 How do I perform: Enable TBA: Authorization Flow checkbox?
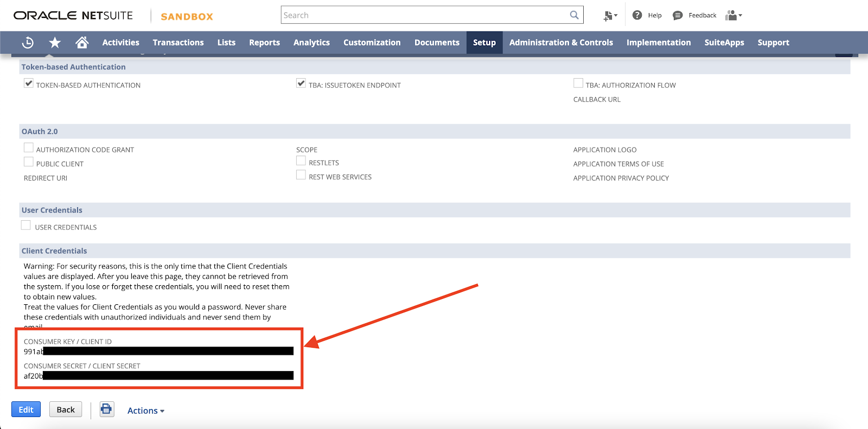click(578, 84)
